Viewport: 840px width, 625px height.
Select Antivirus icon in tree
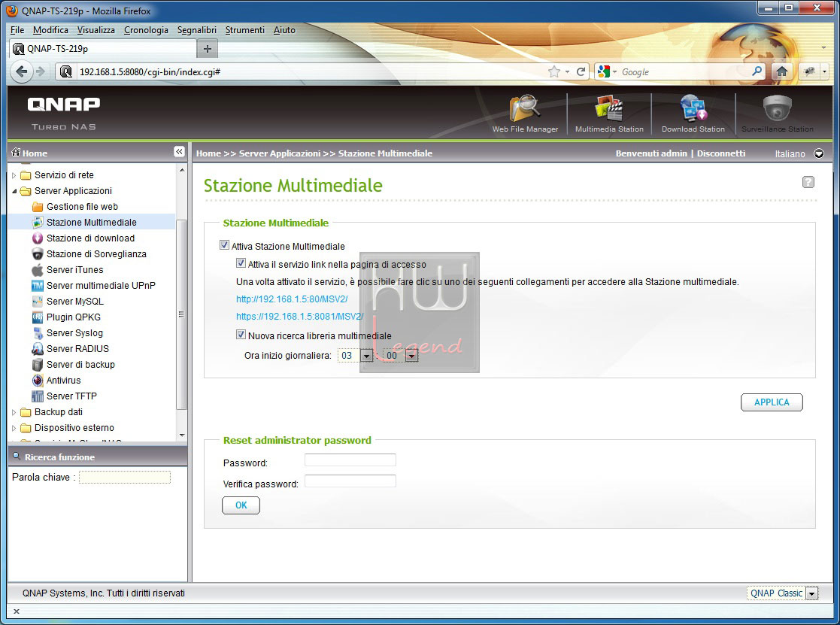pos(38,381)
